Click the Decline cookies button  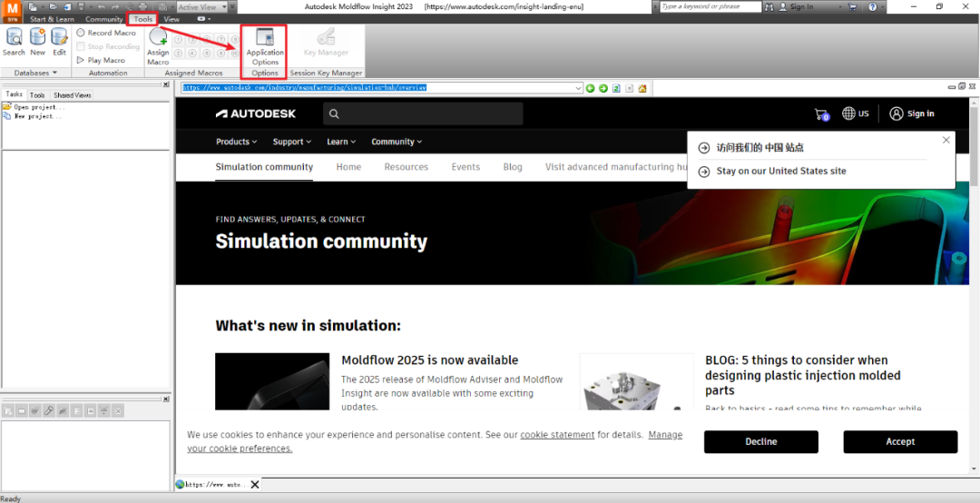[x=760, y=441]
